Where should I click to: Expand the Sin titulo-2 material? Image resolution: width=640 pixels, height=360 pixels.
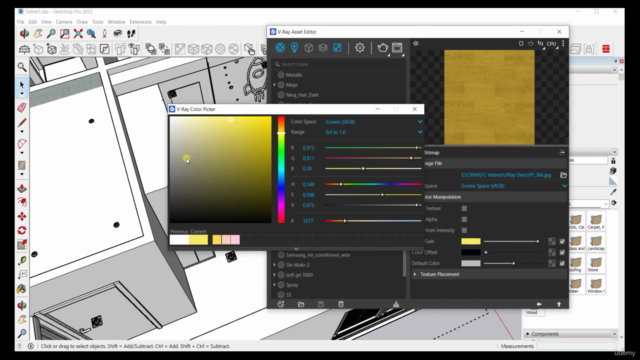(x=275, y=265)
